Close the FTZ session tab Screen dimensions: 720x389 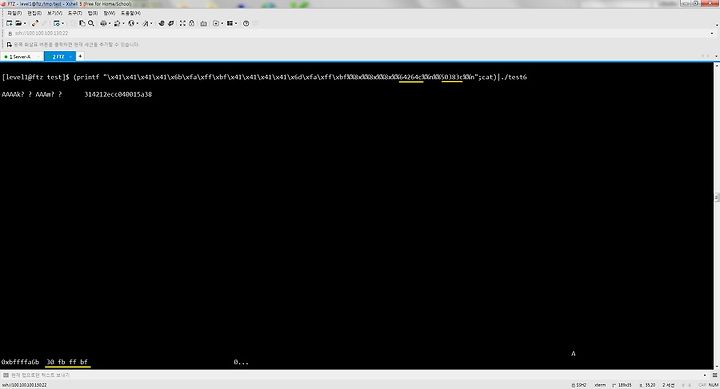(71, 56)
